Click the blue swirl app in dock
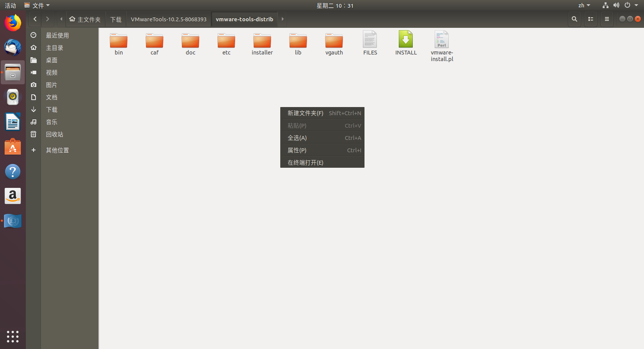Image resolution: width=644 pixels, height=349 pixels. tap(13, 221)
